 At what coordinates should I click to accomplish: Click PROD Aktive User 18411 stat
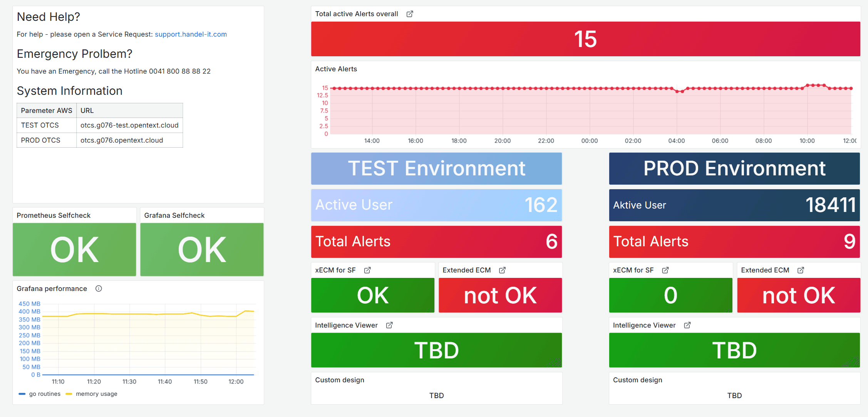[x=734, y=205]
